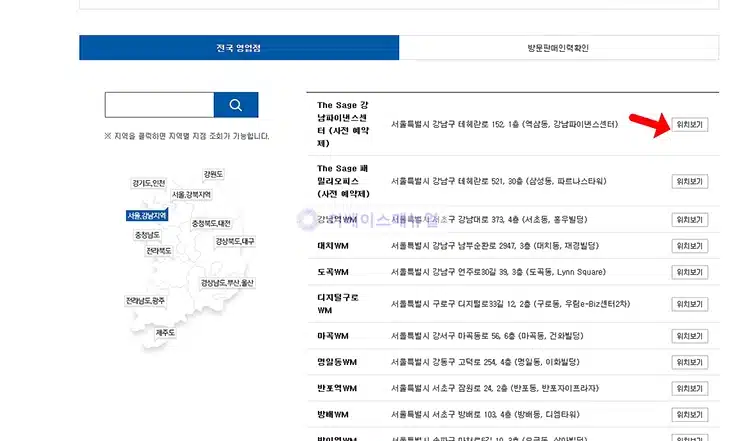Image resolution: width=730 pixels, height=441 pixels.
Task: Pick 경상북도,대구 region label
Action: tap(235, 241)
